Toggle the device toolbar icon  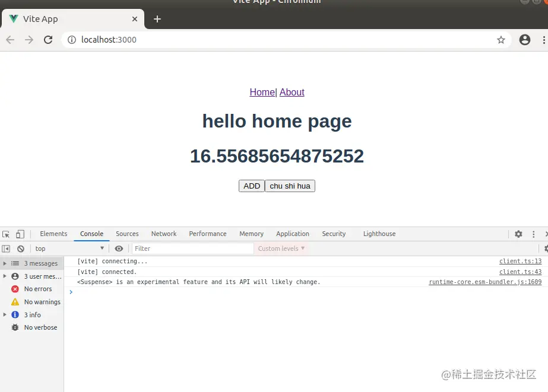pos(20,234)
